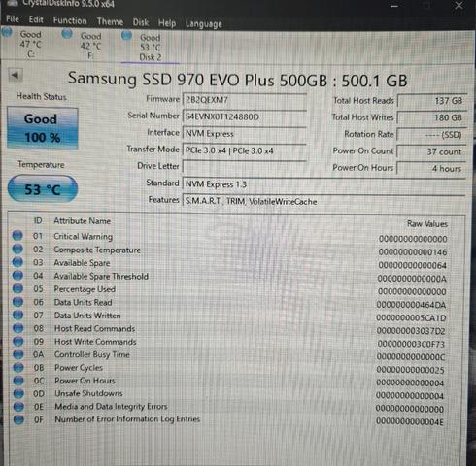This screenshot has width=476, height=466.
Task: Click the status icon for Controller Busy Time
Action: (x=18, y=354)
